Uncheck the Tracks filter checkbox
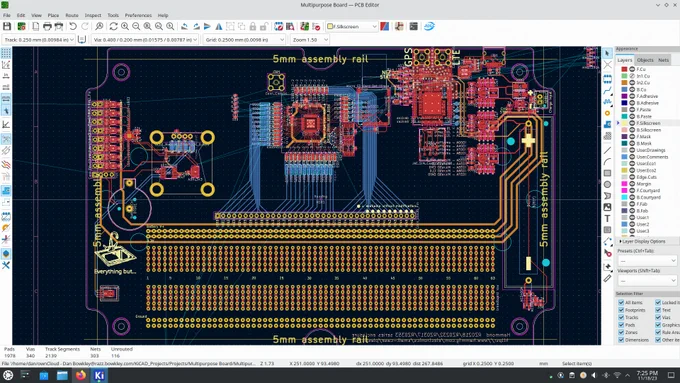 coord(621,317)
